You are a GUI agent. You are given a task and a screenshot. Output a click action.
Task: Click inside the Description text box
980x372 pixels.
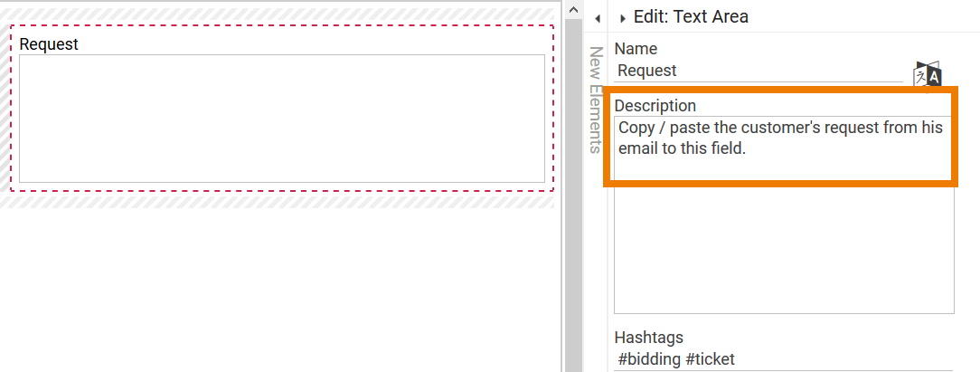tap(783, 138)
